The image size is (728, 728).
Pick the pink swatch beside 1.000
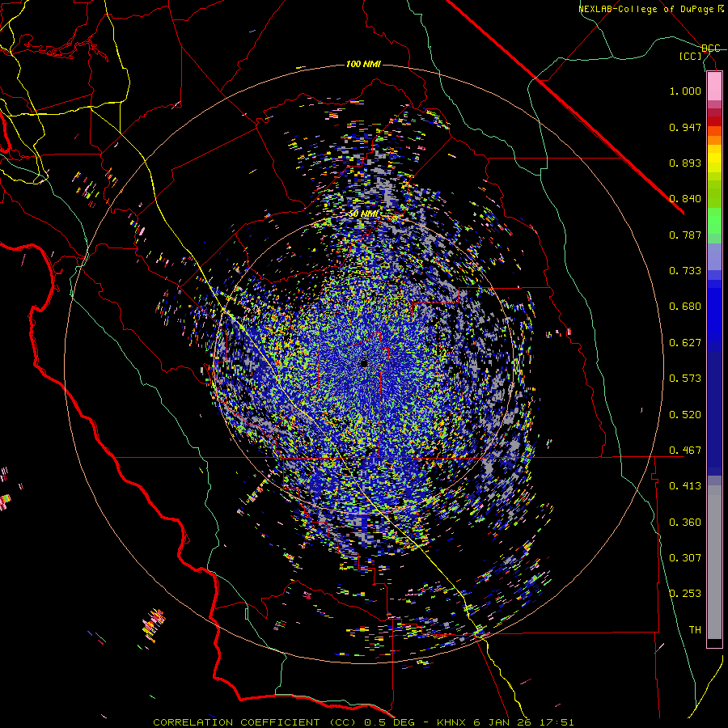click(x=714, y=87)
